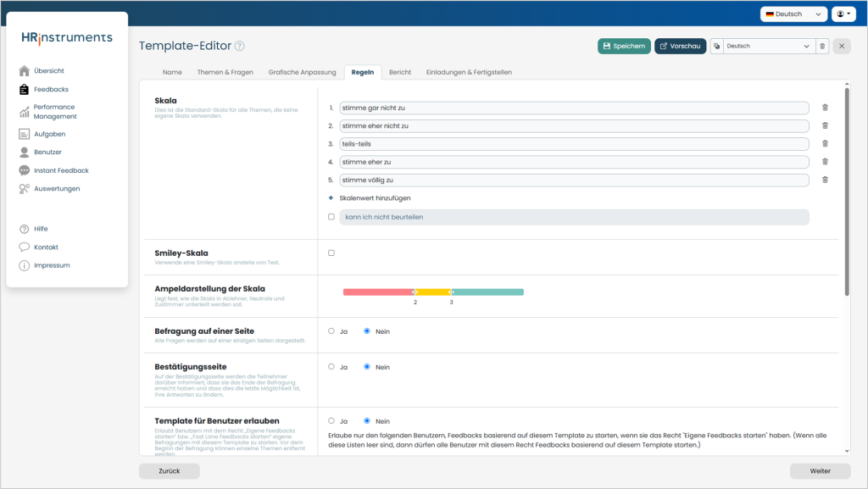Select Nein for Template für Benutzer erlauben
868x489 pixels.
pos(367,421)
